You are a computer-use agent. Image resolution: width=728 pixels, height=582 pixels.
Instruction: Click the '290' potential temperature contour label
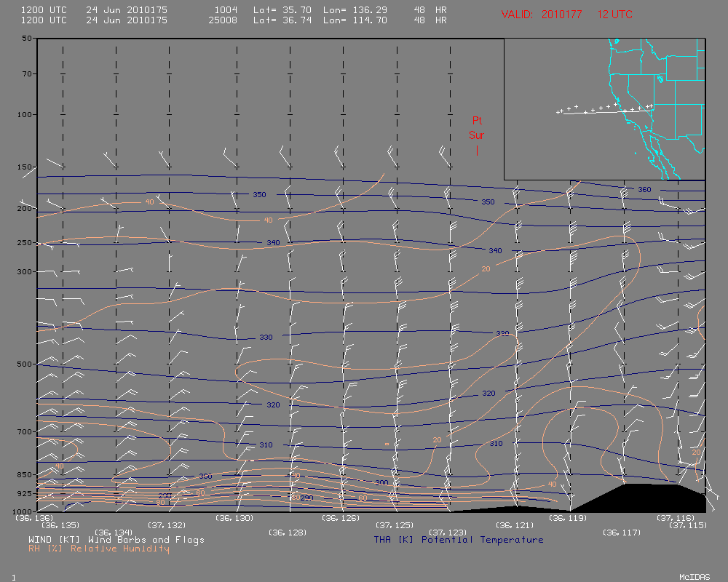click(306, 498)
